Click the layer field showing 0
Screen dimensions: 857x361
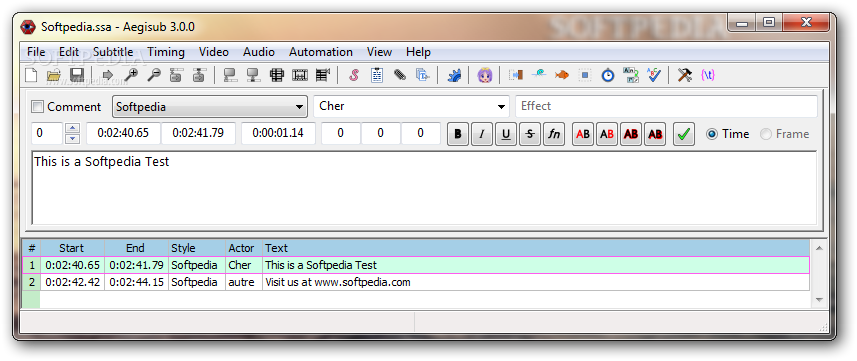tap(47, 134)
